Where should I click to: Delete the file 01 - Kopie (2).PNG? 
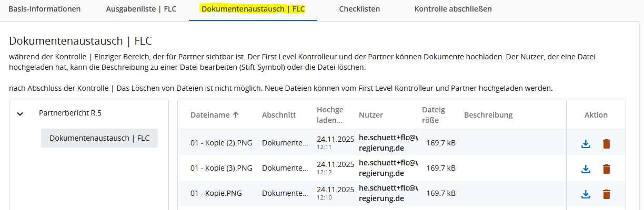(x=607, y=143)
